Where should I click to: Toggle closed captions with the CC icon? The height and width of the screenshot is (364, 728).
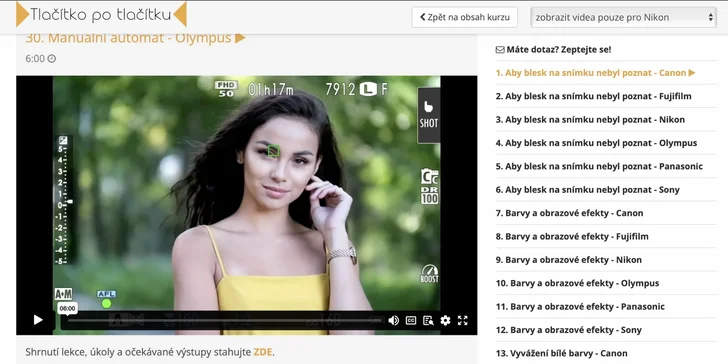point(411,320)
